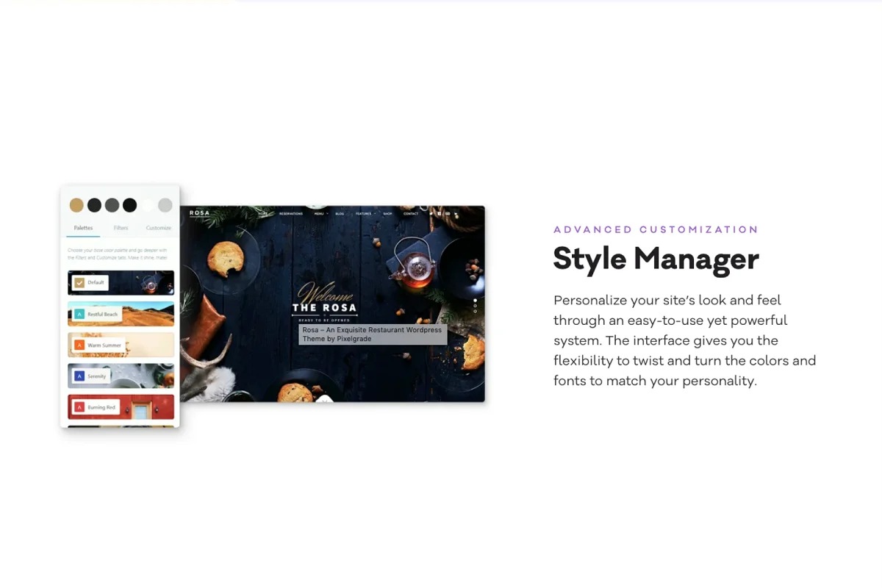Click the first slider pagination dot
The image size is (882, 588).
click(475, 301)
